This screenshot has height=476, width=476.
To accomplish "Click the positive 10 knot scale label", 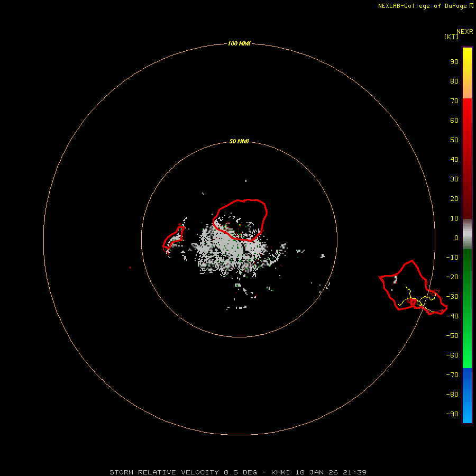I will pos(454,218).
